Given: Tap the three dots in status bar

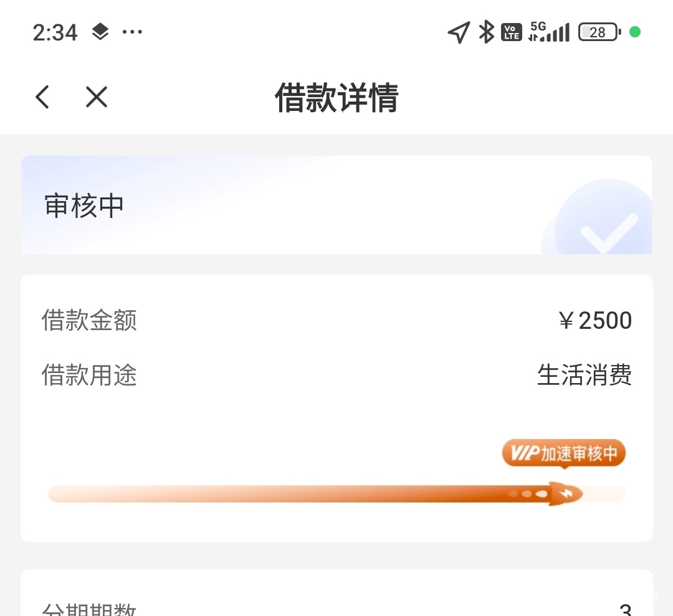Looking at the screenshot, I should click(132, 32).
